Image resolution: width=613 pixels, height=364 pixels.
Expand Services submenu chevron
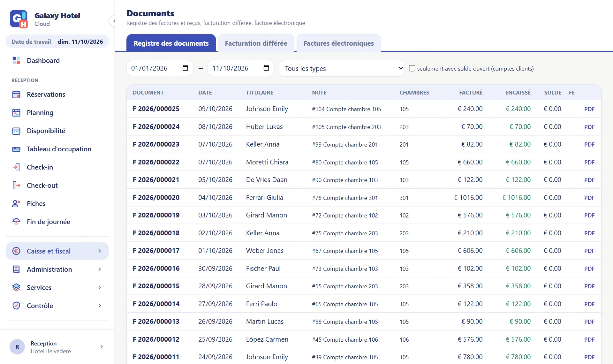tap(100, 287)
